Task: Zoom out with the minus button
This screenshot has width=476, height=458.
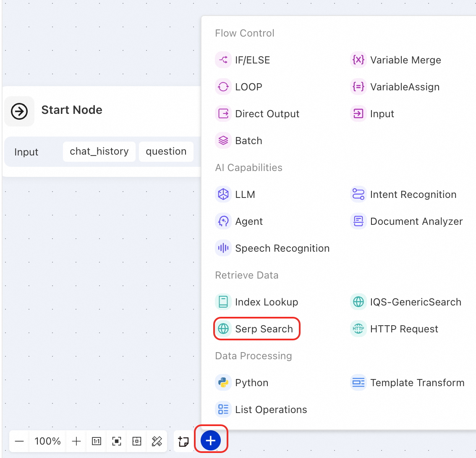Action: pyautogui.click(x=19, y=441)
